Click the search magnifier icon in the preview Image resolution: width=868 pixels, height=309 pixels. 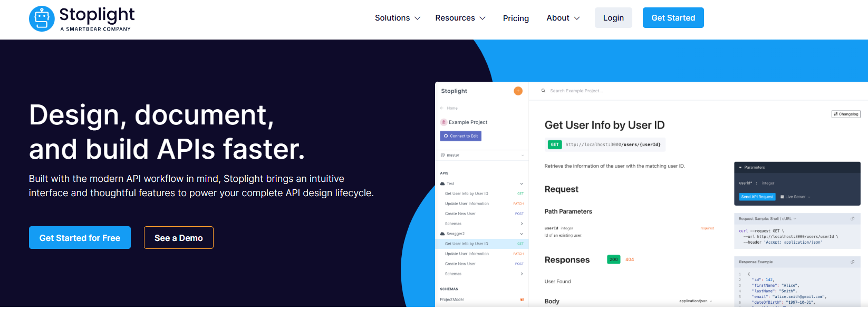543,91
